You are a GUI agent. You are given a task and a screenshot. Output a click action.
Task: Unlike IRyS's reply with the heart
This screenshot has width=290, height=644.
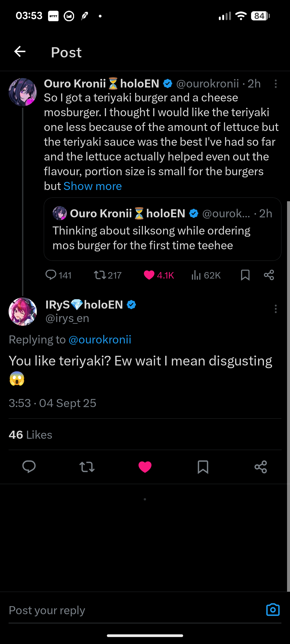click(145, 467)
